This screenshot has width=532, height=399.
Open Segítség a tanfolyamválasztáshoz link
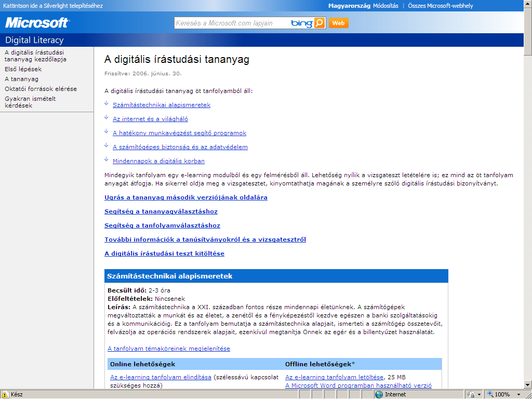pos(162,225)
